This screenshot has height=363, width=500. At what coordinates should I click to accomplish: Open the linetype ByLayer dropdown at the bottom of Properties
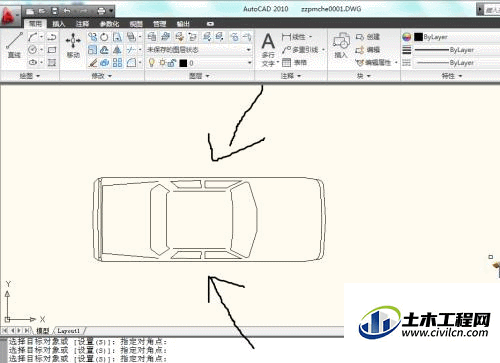pyautogui.click(x=457, y=63)
